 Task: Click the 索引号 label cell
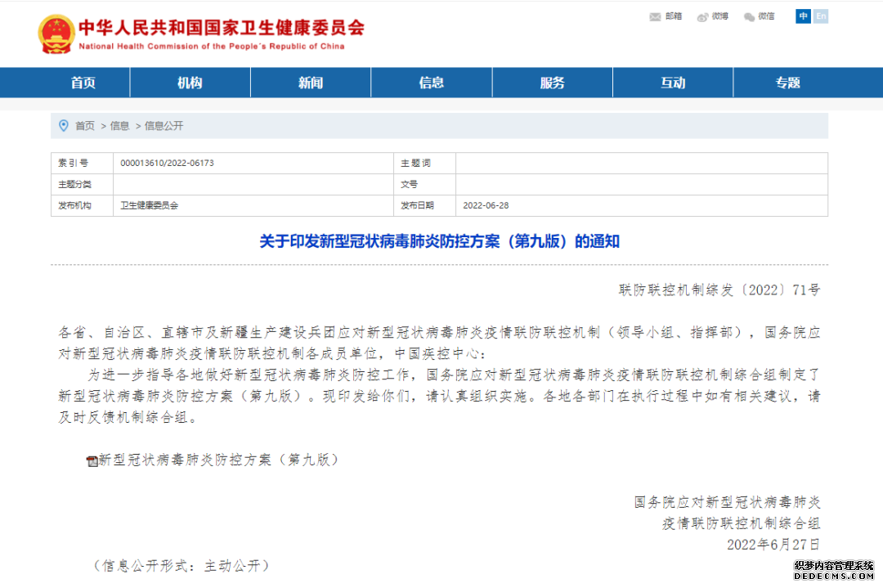[83, 163]
